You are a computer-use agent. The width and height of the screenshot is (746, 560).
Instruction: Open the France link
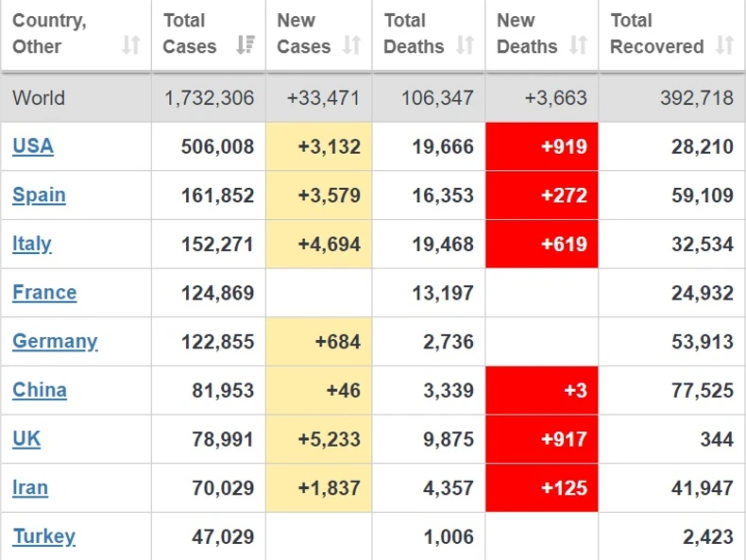coord(44,293)
